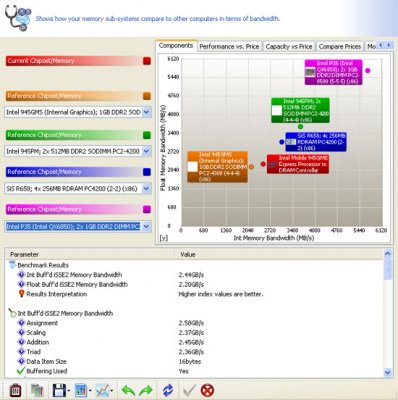Click the benchmark engine icon at bottom-left
Viewport: 398px width, 400px height.
(15, 390)
